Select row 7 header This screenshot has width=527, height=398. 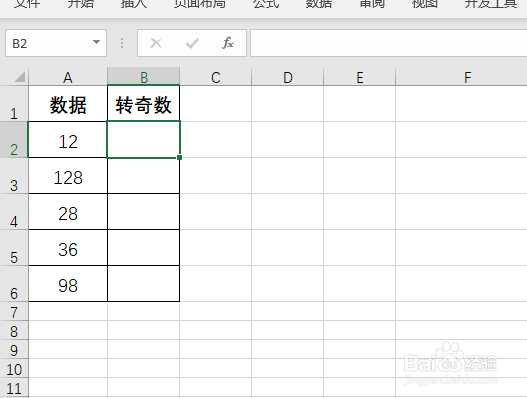14,311
